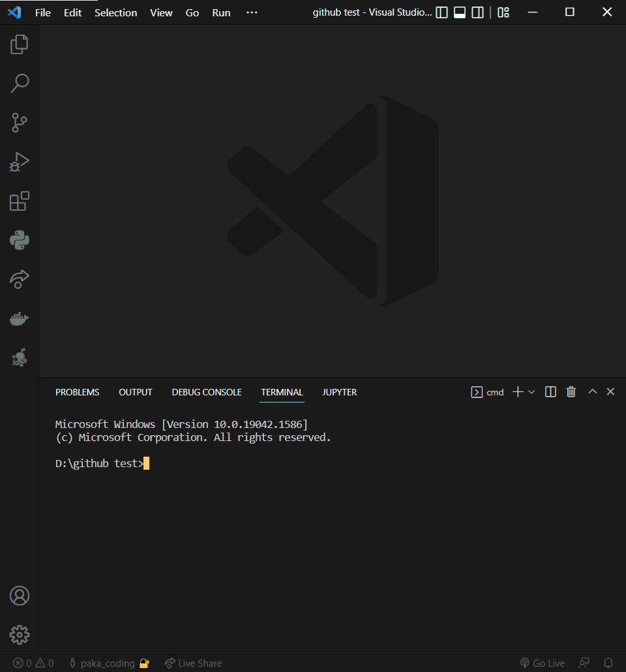Screen dimensions: 626x672
Task: Click the VS Code logo in title bar
Action: 14,12
